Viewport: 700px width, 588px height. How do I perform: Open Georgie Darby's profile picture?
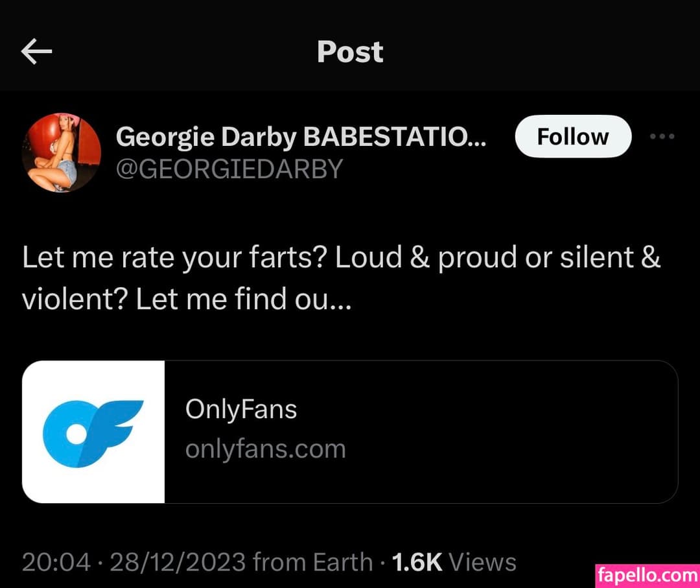pyautogui.click(x=62, y=153)
